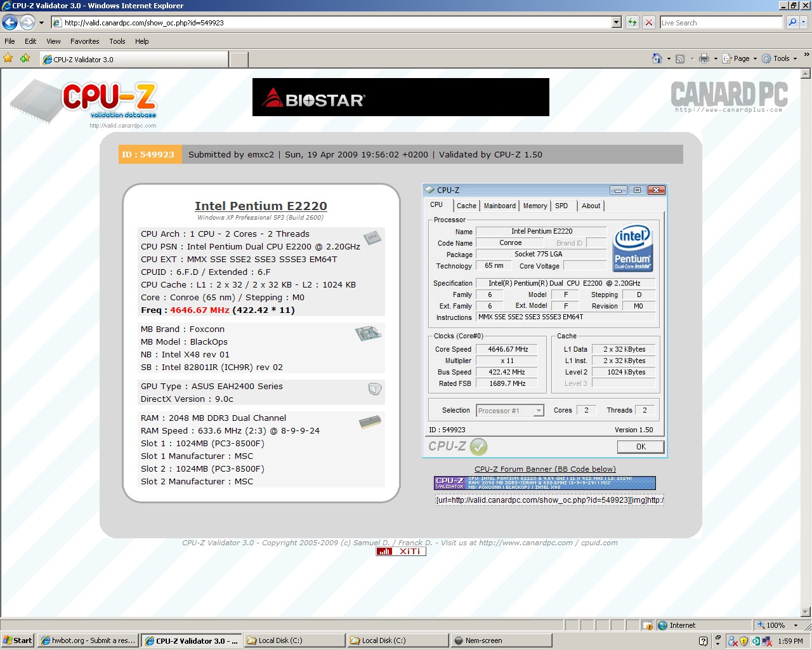Click the RSS Feeds icon
Screen dimensions: 812x650
680,58
